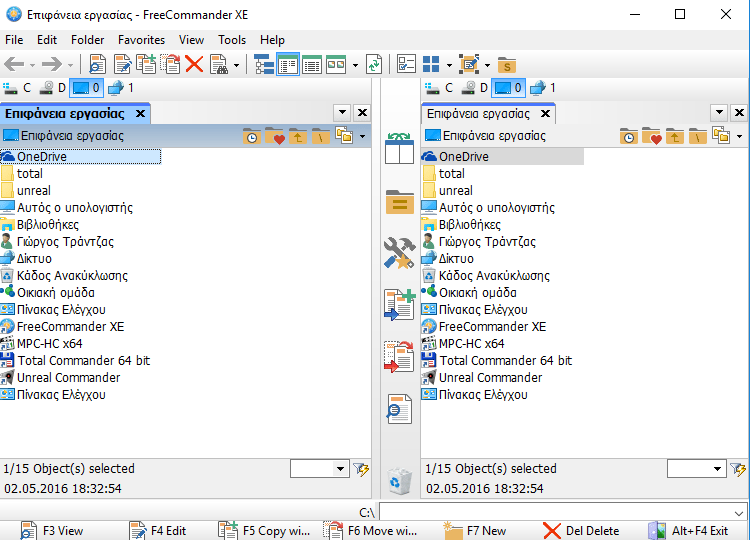The height and width of the screenshot is (540, 750).
Task: Open the right panel address bar dropdown arrow
Action: click(x=739, y=137)
